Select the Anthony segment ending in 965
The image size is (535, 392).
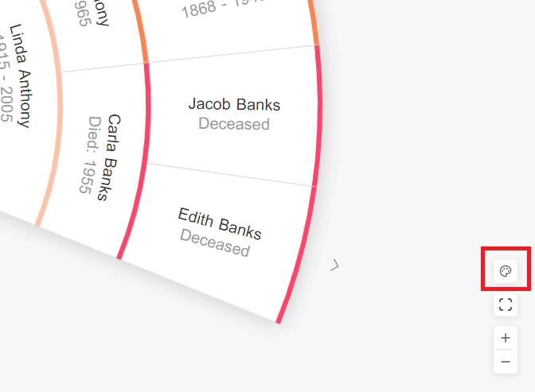click(94, 33)
